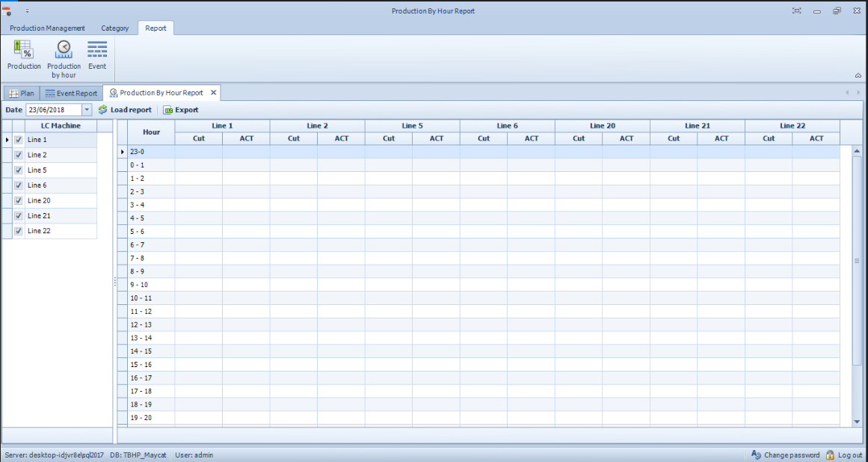Switch to the Event Report document tab
Viewport: 868px width, 462px height.
click(x=71, y=93)
